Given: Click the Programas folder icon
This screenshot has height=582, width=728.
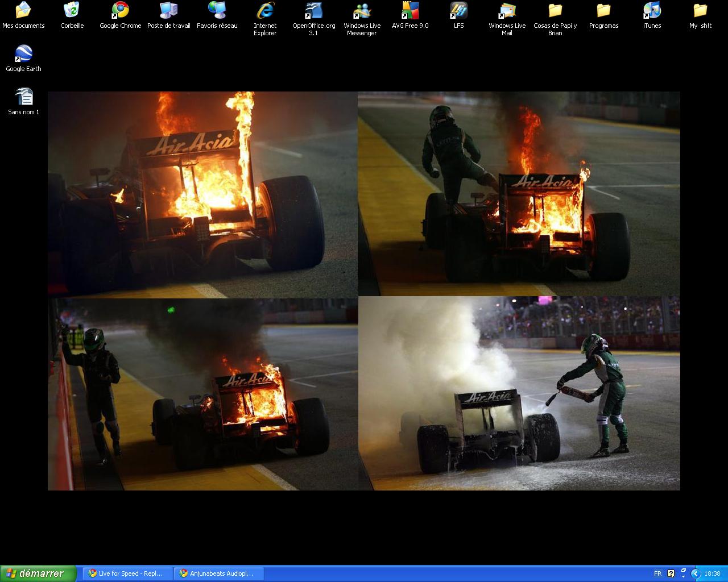Looking at the screenshot, I should pos(603,15).
